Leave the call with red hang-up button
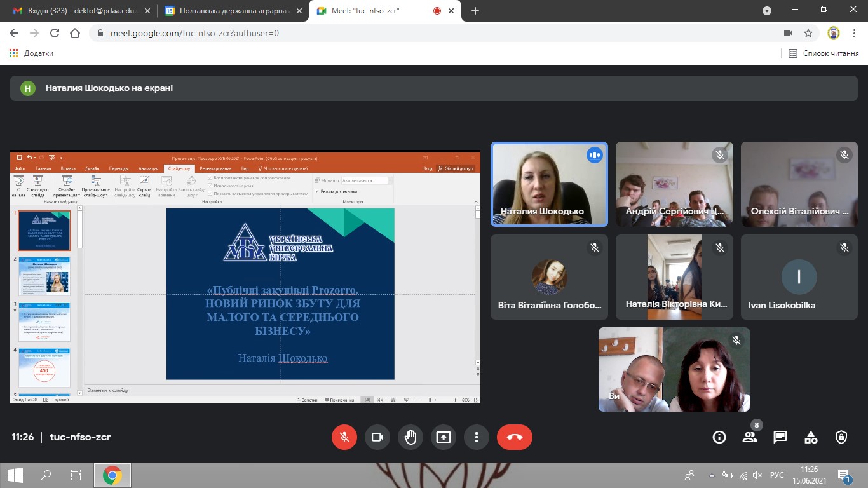868x488 pixels. click(515, 437)
